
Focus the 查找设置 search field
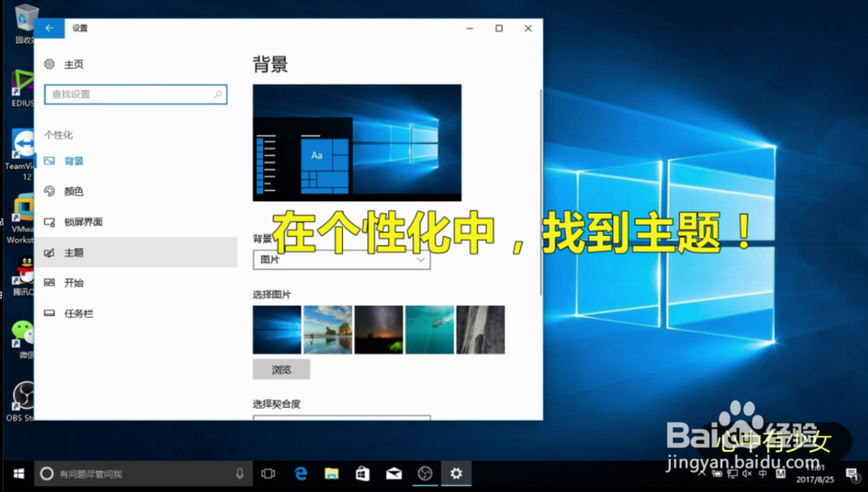point(135,94)
